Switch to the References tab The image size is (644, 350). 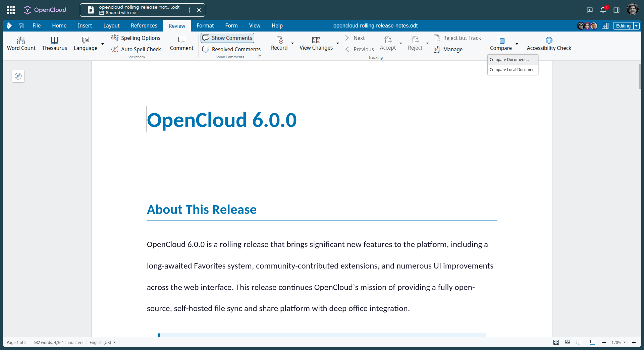(144, 25)
